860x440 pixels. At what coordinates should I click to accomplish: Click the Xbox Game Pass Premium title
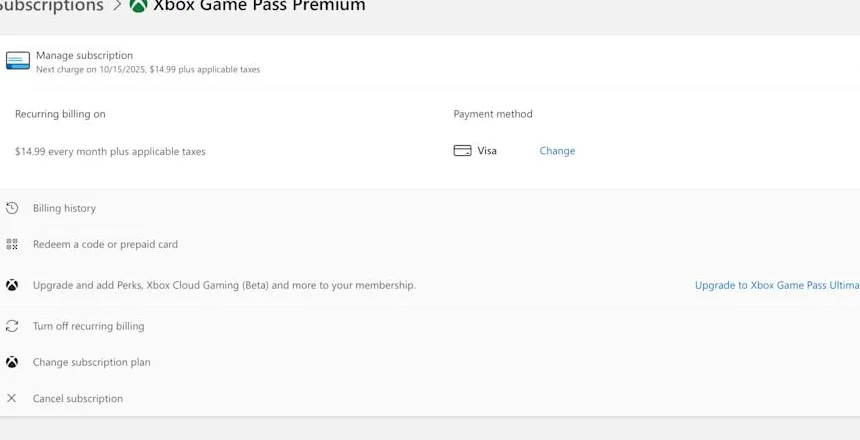pos(259,6)
